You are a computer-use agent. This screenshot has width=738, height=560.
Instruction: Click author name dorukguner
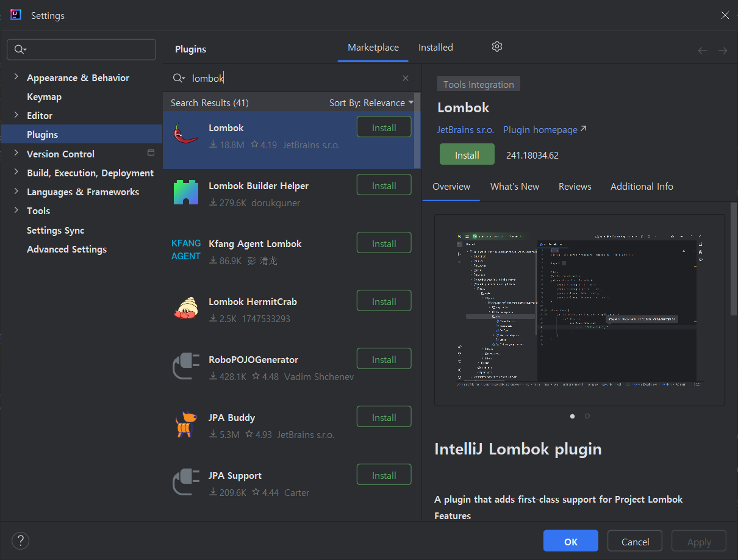point(276,203)
